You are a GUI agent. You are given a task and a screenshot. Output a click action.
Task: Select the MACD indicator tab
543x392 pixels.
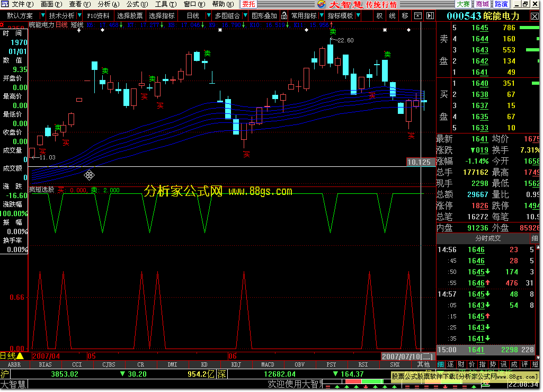tap(268, 364)
